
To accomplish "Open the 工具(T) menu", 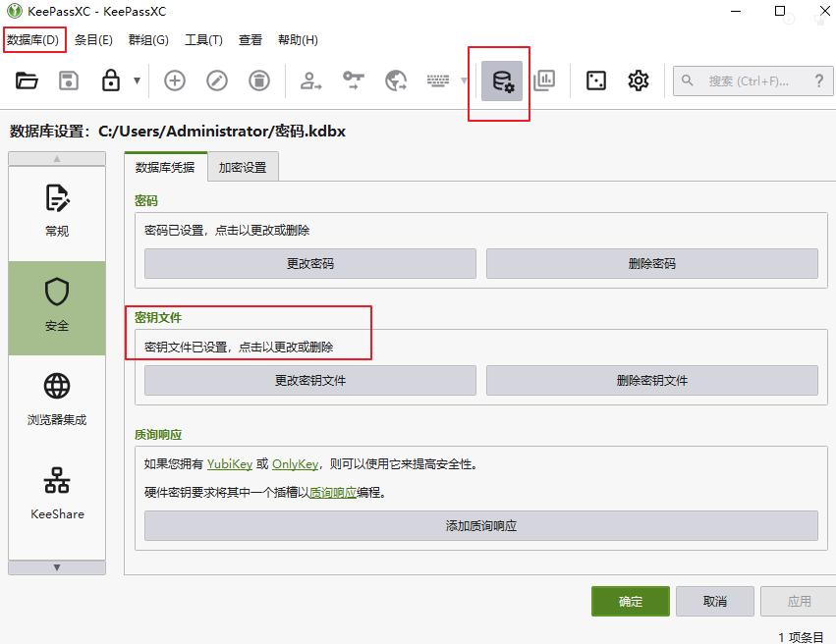I will [203, 40].
